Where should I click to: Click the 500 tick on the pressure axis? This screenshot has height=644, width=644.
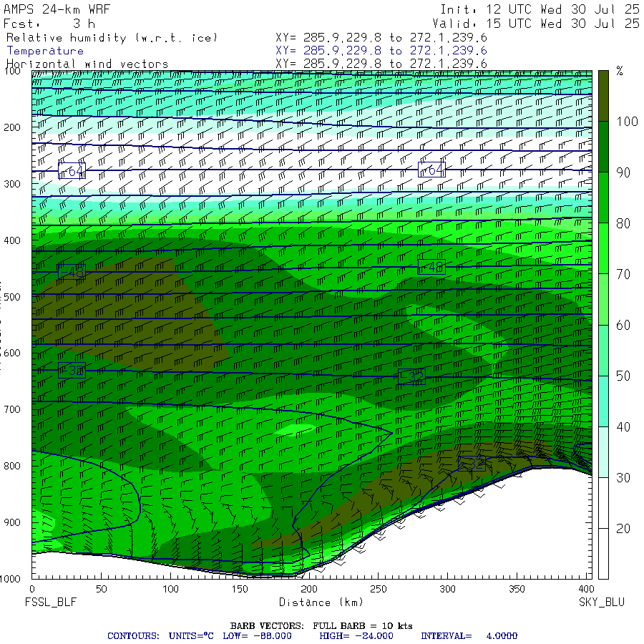(12, 296)
